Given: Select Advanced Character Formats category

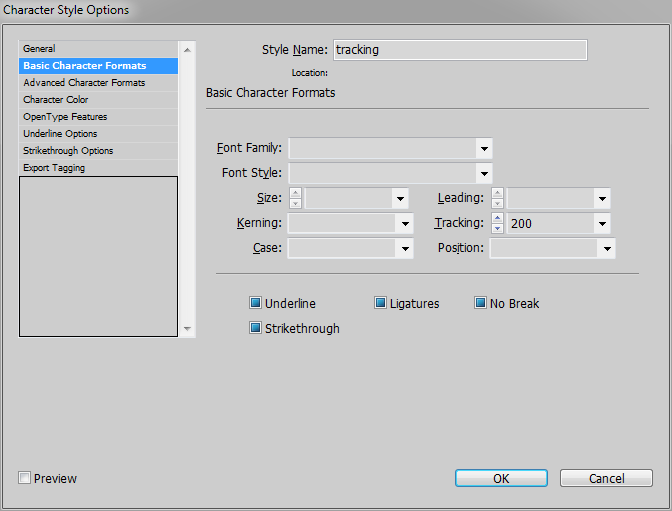Looking at the screenshot, I should (84, 83).
